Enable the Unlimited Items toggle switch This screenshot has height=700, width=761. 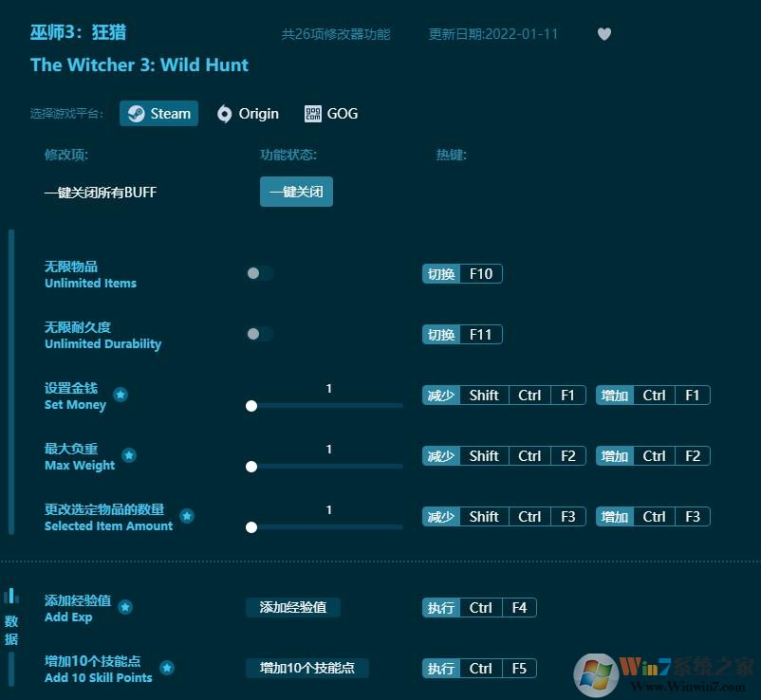click(x=259, y=273)
